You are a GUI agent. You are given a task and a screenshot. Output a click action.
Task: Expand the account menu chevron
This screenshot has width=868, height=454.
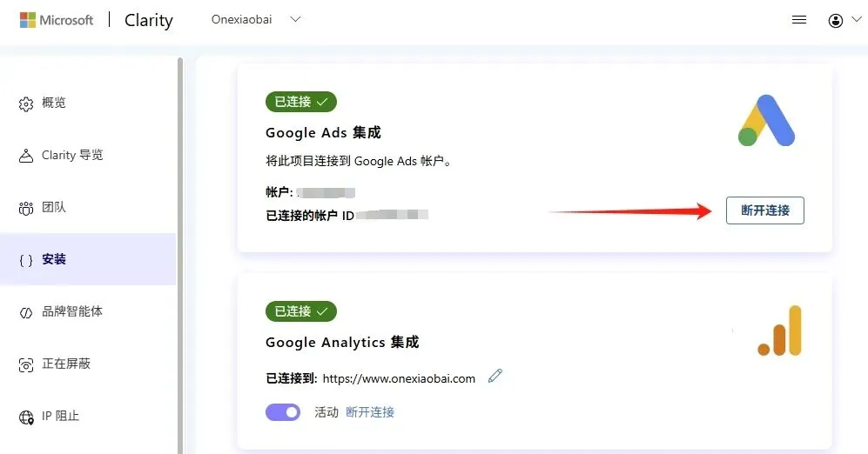[857, 19]
